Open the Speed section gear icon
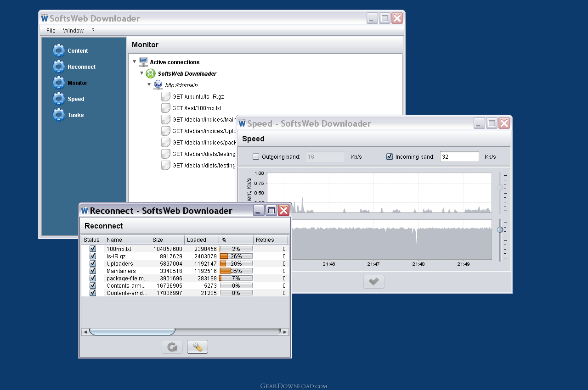This screenshot has width=588, height=390. point(59,99)
